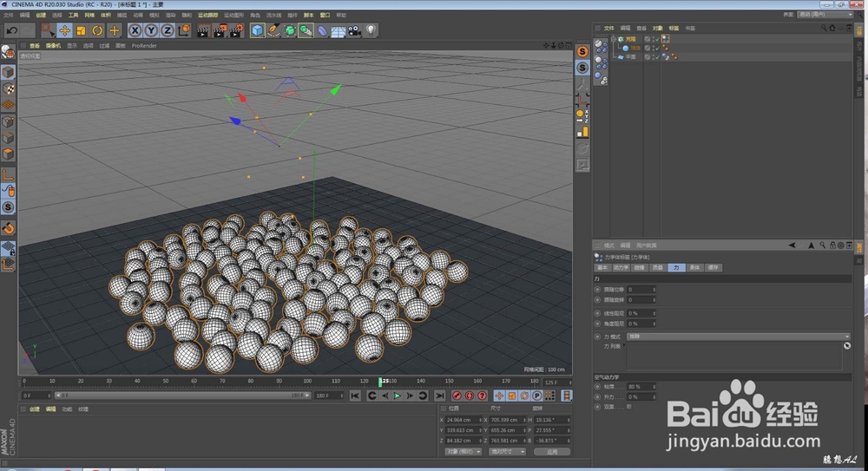Toggle coordinate system icon

coord(184,30)
